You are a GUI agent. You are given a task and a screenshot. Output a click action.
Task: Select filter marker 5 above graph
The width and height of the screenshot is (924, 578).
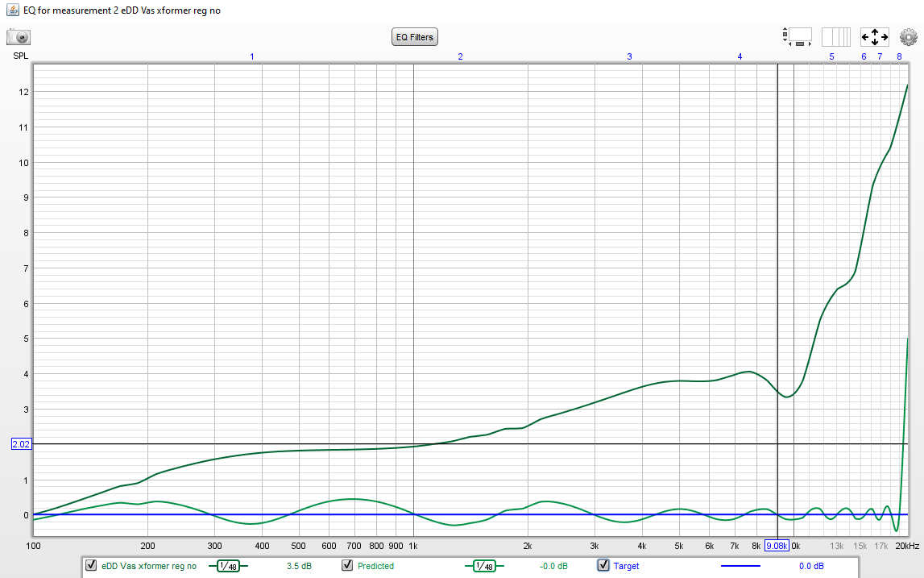click(x=831, y=56)
